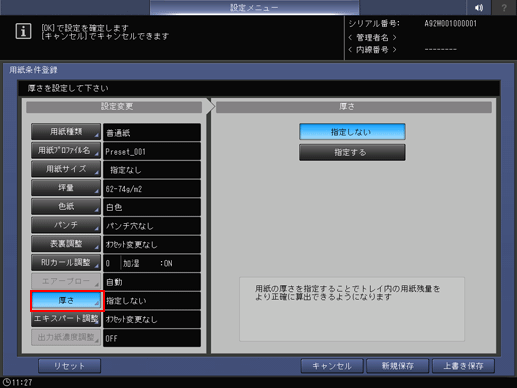The width and height of the screenshot is (517, 388).
Task: Open the RUカール調整 setting
Action: pyautogui.click(x=66, y=262)
